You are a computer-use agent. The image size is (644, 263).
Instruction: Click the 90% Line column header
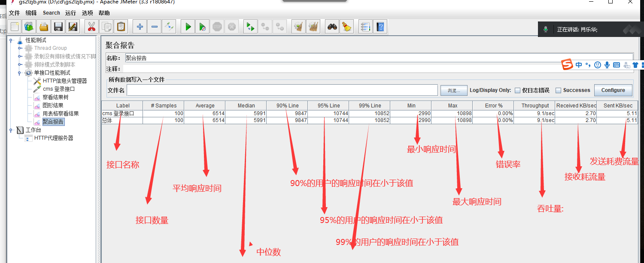point(287,106)
